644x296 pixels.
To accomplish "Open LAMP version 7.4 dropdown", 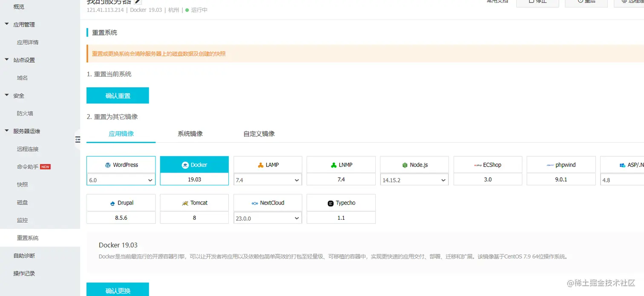I will [268, 180].
